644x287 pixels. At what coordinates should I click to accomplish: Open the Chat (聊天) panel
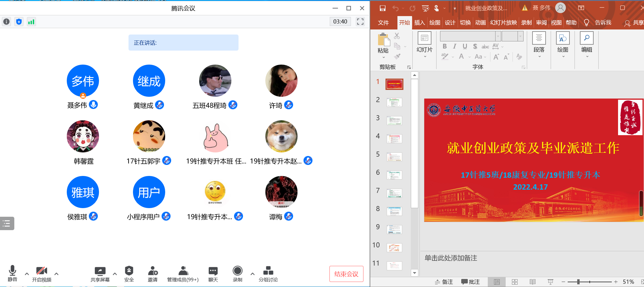(x=213, y=274)
